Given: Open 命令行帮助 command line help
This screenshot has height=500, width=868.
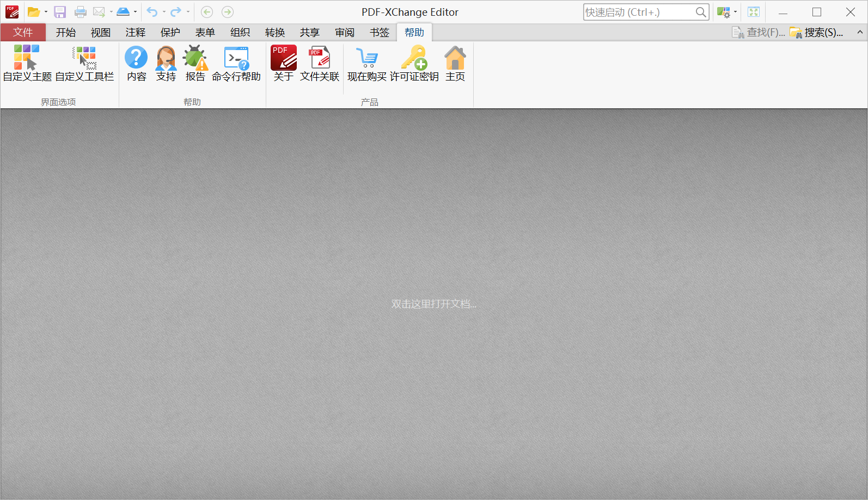Looking at the screenshot, I should tap(236, 64).
